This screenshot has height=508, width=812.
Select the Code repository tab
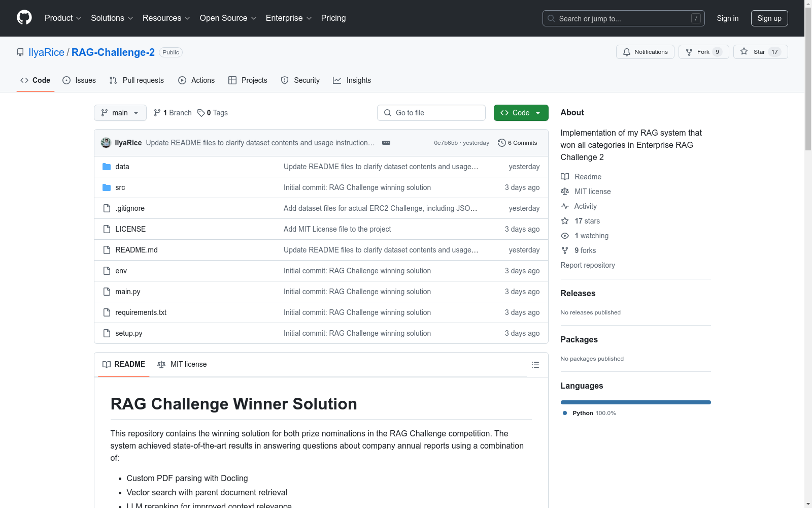click(36, 80)
